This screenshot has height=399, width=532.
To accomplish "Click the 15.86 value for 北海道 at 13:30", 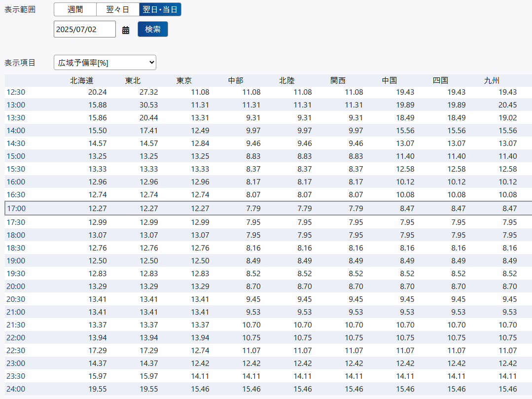I will (x=97, y=118).
